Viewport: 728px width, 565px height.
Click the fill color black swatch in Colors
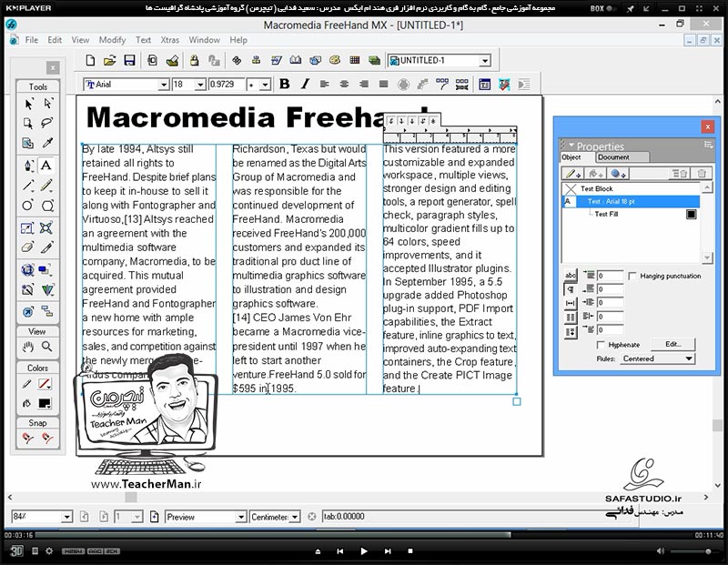pyautogui.click(x=45, y=403)
